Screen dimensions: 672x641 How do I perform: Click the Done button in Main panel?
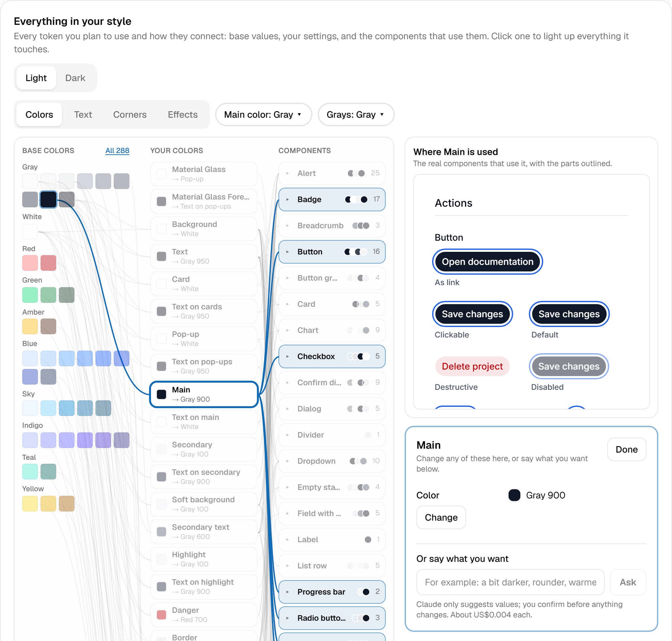tap(627, 449)
